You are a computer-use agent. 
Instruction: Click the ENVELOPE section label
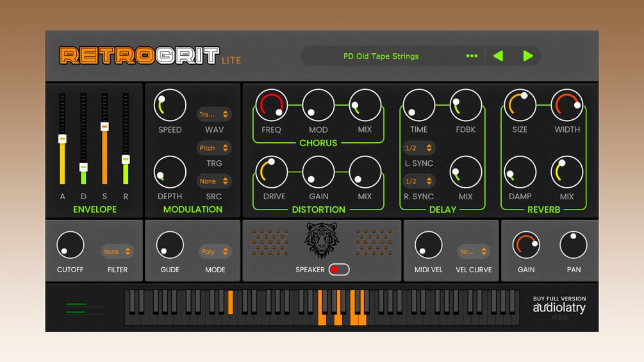95,210
